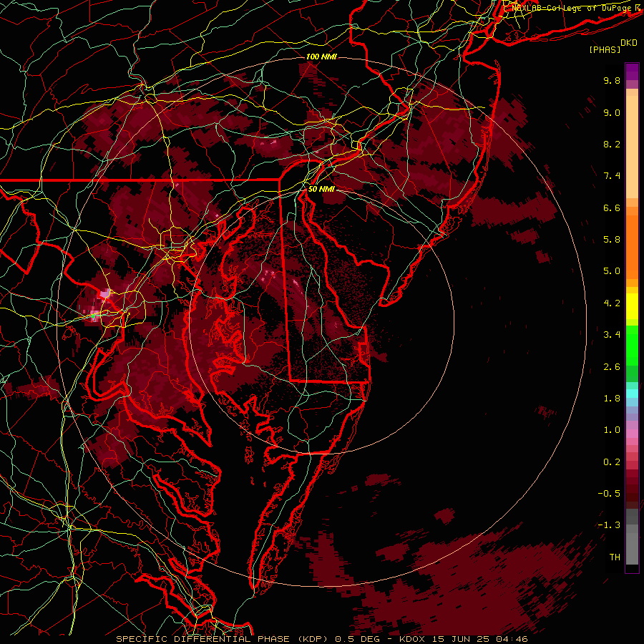Select the 7.4 scale value

[x=612, y=176]
